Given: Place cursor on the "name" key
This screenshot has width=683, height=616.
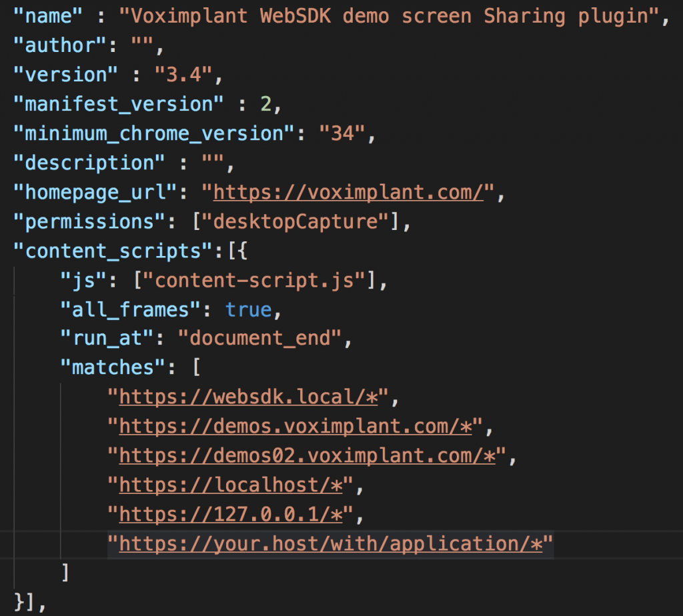Looking at the screenshot, I should pos(47,16).
